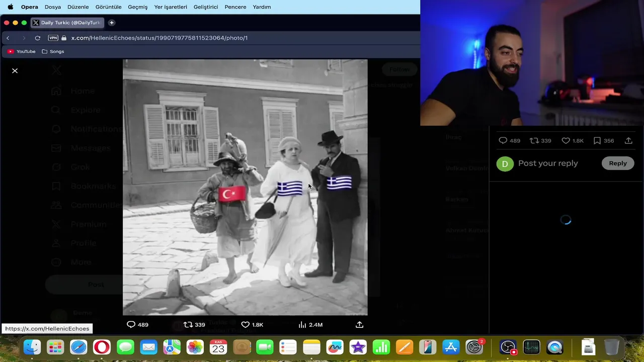
Task: Open the Geliştirici menu
Action: [x=206, y=7]
